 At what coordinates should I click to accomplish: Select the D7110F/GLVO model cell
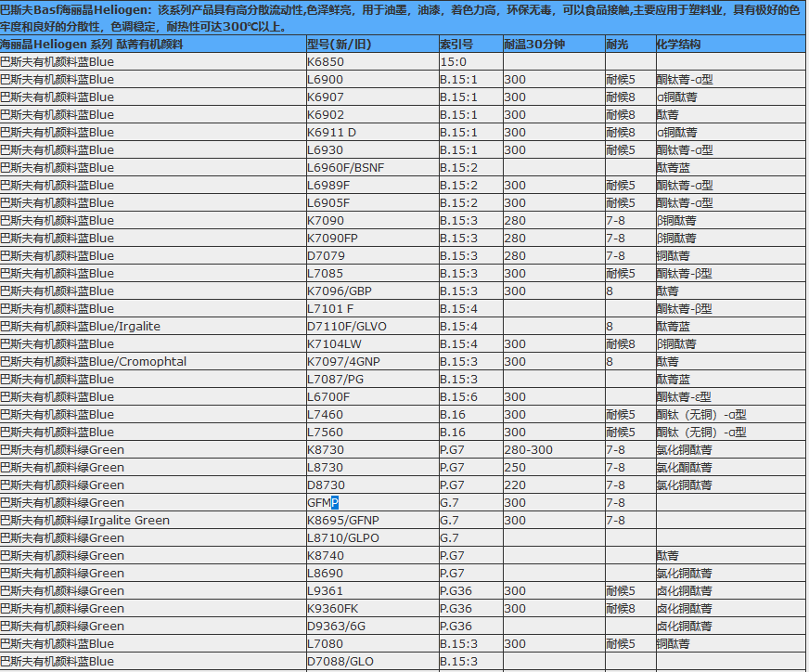(x=339, y=326)
